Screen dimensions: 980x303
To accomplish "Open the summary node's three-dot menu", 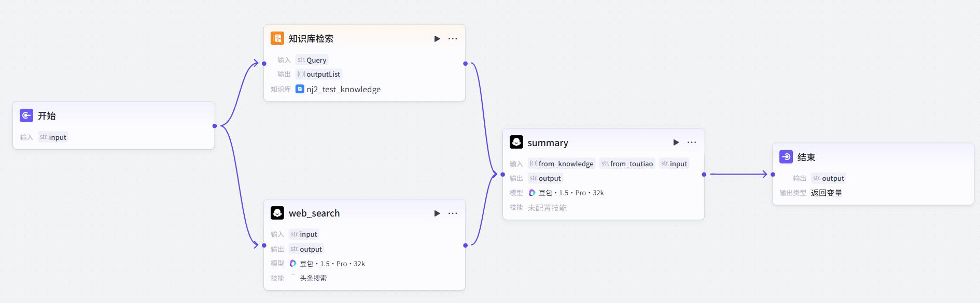I will point(692,142).
